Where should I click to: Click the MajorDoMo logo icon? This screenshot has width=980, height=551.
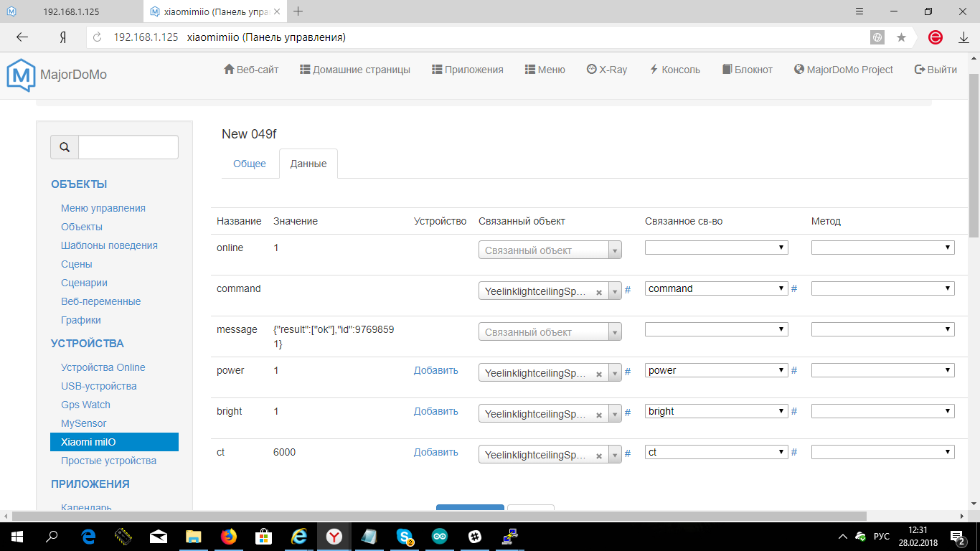pos(21,74)
